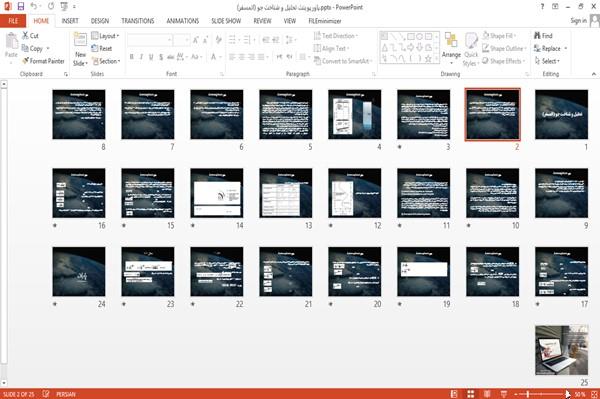
Task: Click the Cut scissors icon
Action: click(26, 36)
